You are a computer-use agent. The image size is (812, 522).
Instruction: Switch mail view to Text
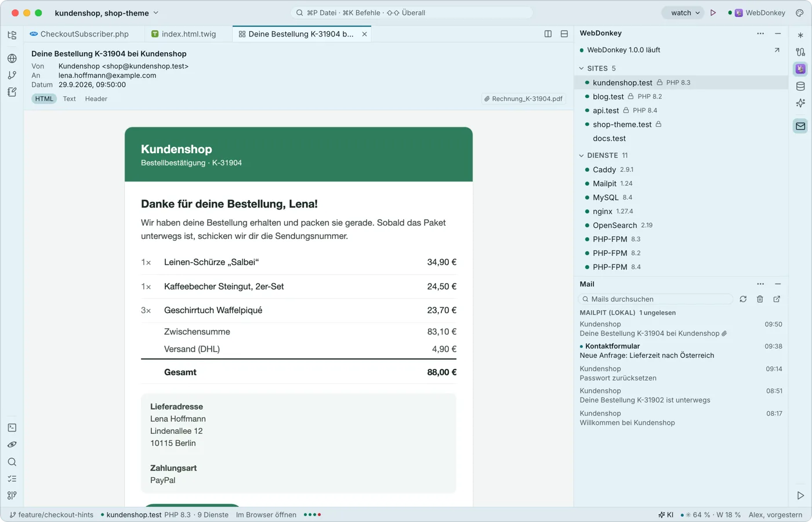pos(70,99)
